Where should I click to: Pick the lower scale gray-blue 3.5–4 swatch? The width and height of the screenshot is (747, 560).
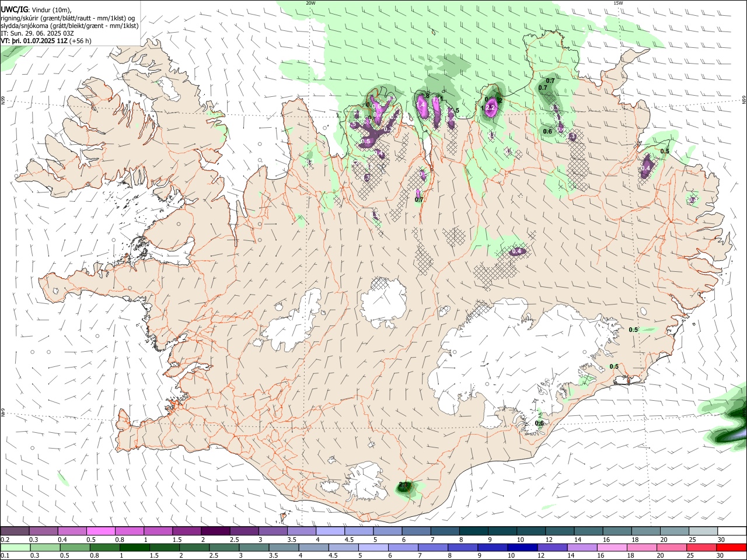click(284, 547)
